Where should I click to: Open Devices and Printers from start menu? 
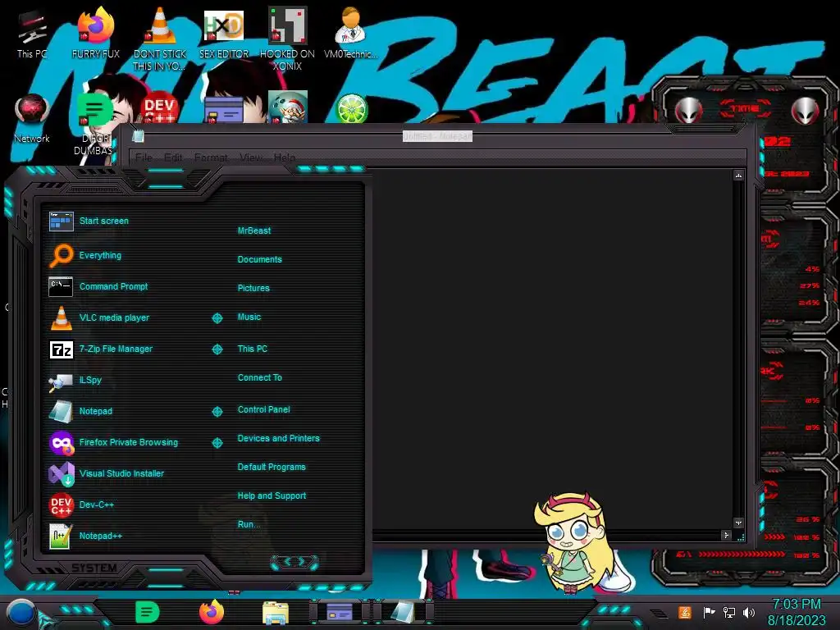[x=279, y=438]
